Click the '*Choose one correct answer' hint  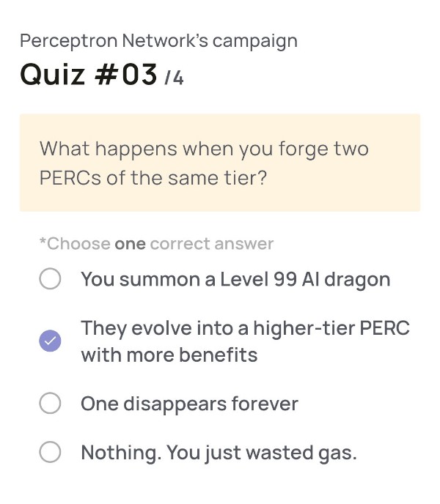click(156, 244)
